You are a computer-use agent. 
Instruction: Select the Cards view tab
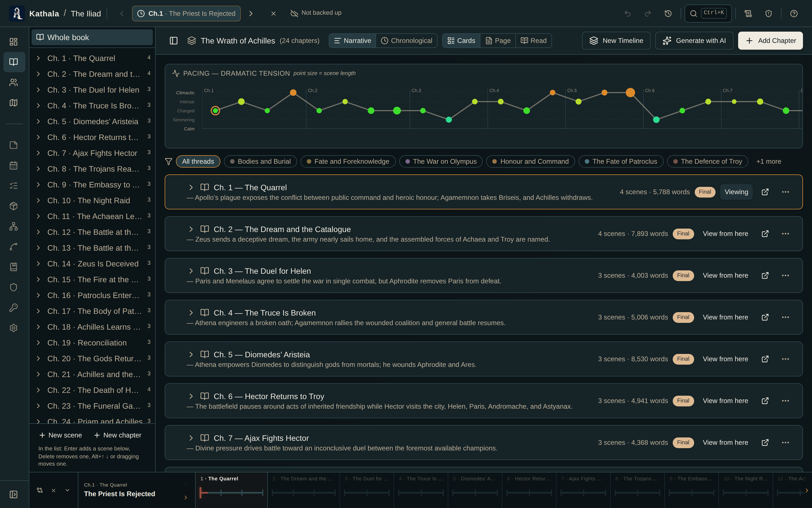461,41
